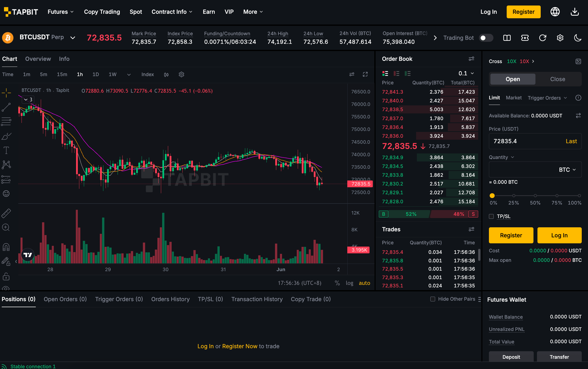
Task: Open the futures calculator icon
Action: click(x=578, y=61)
